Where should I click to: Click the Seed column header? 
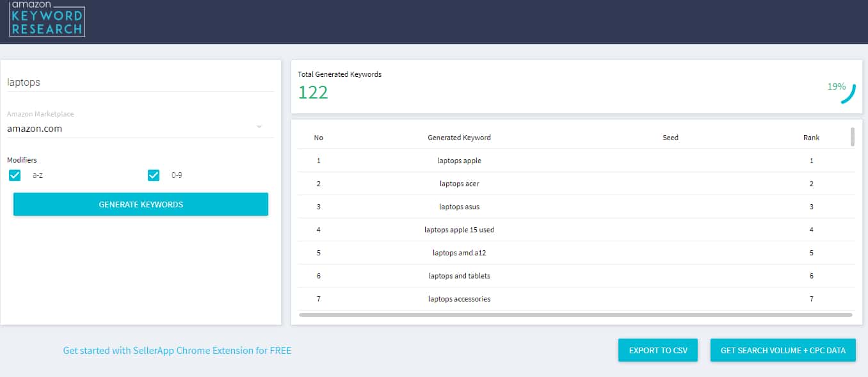tap(670, 138)
